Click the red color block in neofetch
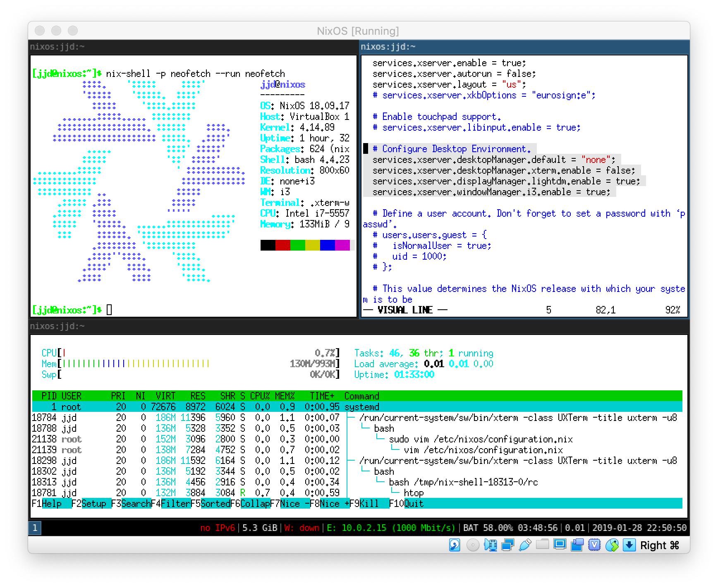Screen dimensions: 718x588 tap(282, 245)
